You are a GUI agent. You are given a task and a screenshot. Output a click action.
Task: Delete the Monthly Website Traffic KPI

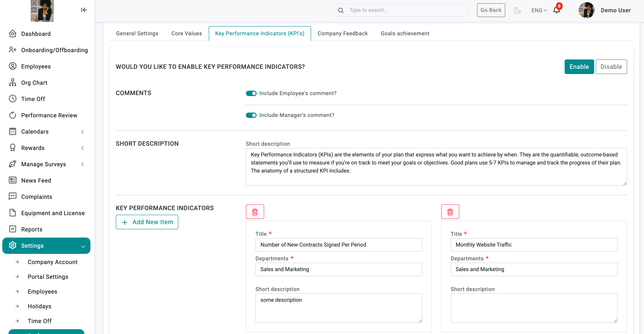coord(450,212)
